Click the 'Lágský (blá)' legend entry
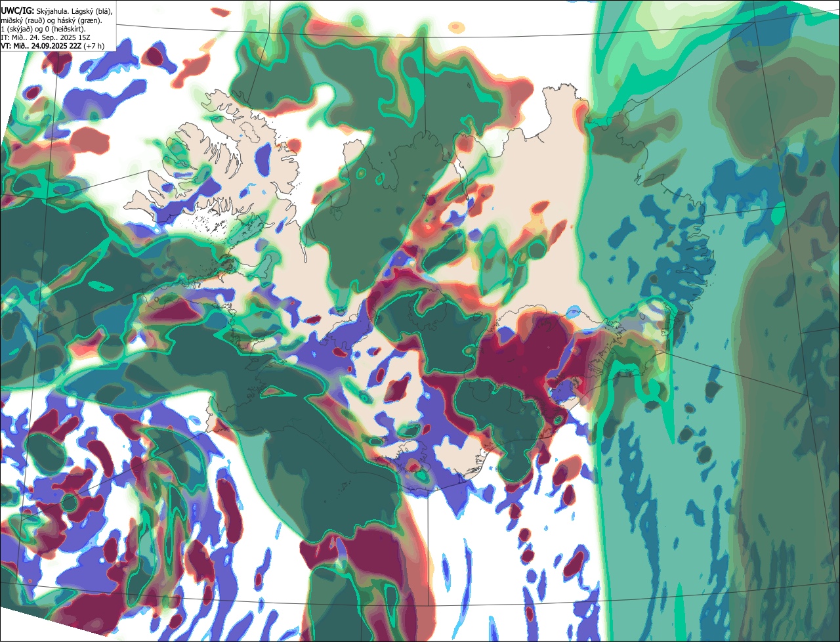 [x=91, y=11]
